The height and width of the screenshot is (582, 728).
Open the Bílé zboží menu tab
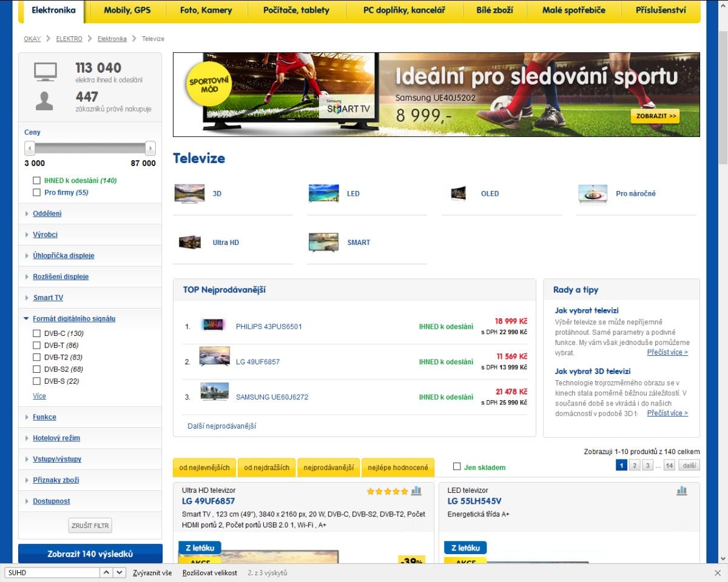click(x=494, y=10)
